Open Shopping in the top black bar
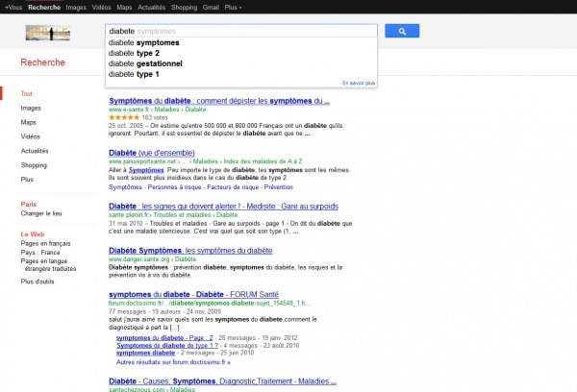This screenshot has height=392, width=577. tap(184, 8)
